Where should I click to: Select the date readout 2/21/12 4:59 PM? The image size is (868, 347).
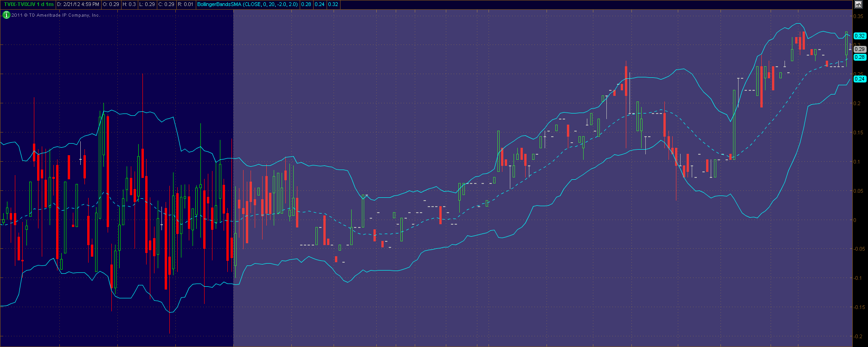point(78,4)
